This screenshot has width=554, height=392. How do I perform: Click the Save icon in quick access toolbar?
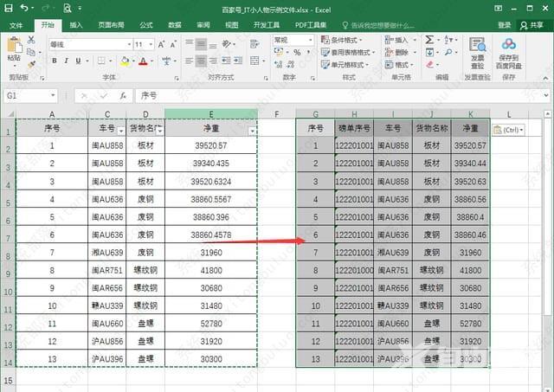pyautogui.click(x=8, y=8)
